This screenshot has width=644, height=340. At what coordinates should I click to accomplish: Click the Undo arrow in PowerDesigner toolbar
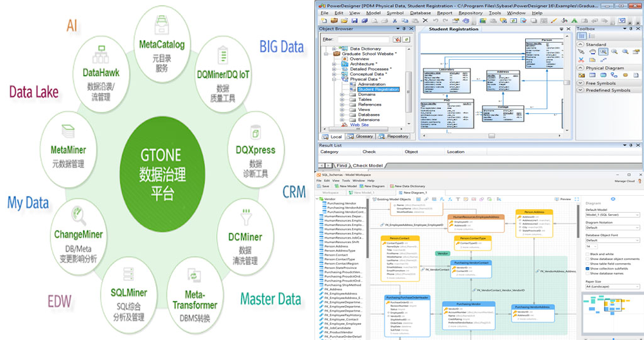tap(435, 21)
